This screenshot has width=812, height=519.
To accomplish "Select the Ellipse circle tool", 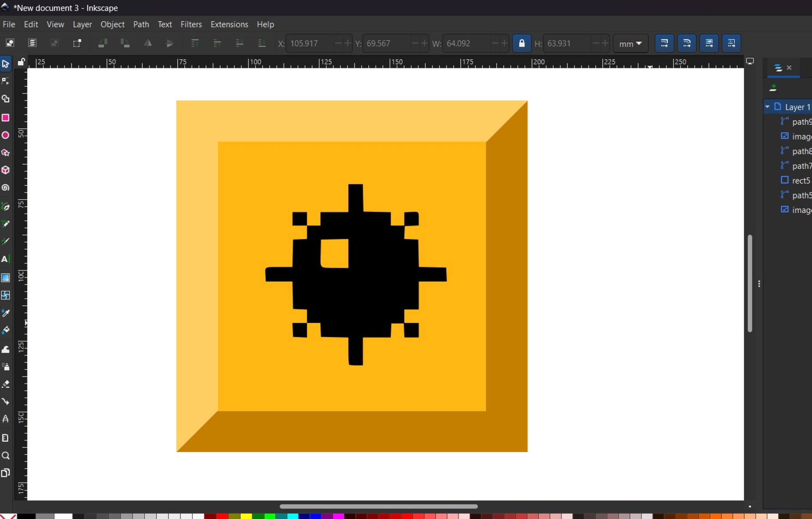I will 6,135.
